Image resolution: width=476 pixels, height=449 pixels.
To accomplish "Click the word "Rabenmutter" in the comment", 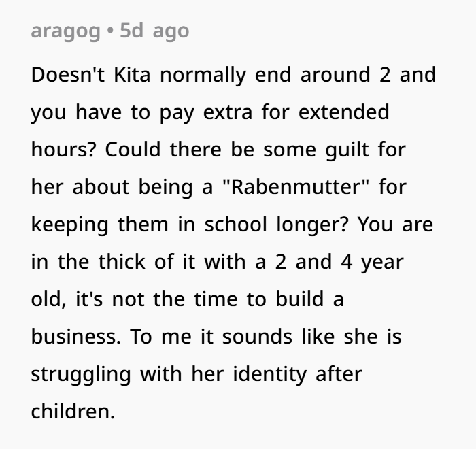I will [x=294, y=187].
